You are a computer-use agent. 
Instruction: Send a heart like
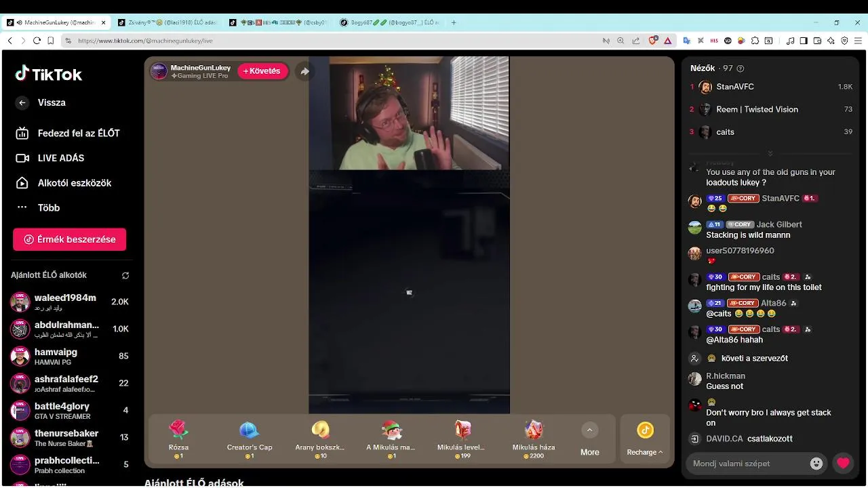point(843,464)
